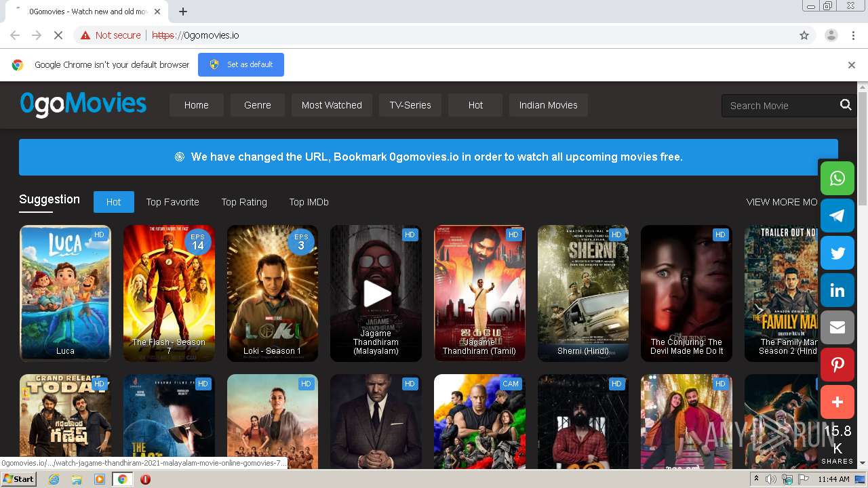Play Jagame Thandhiram (Malayalam) movie
Image resolution: width=868 pixels, height=488 pixels.
[x=376, y=293]
